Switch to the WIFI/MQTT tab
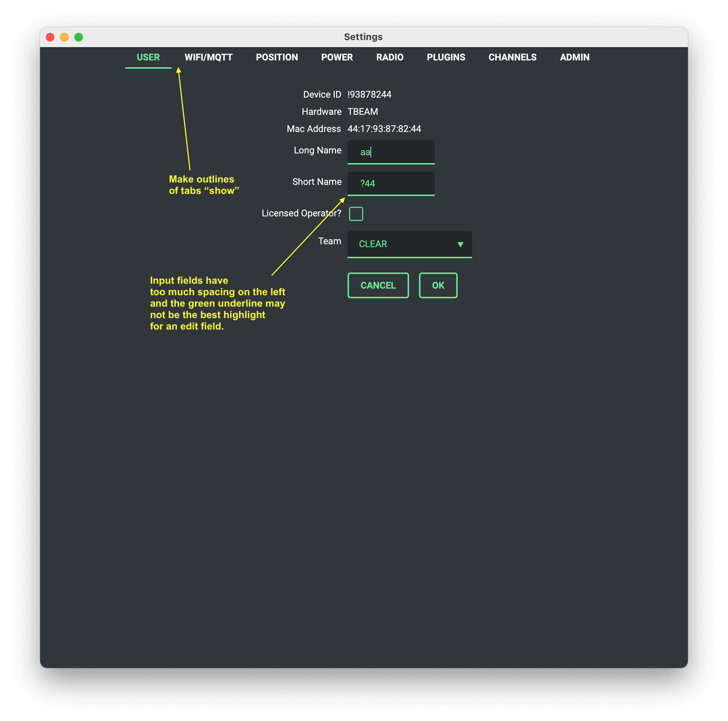 pyautogui.click(x=208, y=57)
